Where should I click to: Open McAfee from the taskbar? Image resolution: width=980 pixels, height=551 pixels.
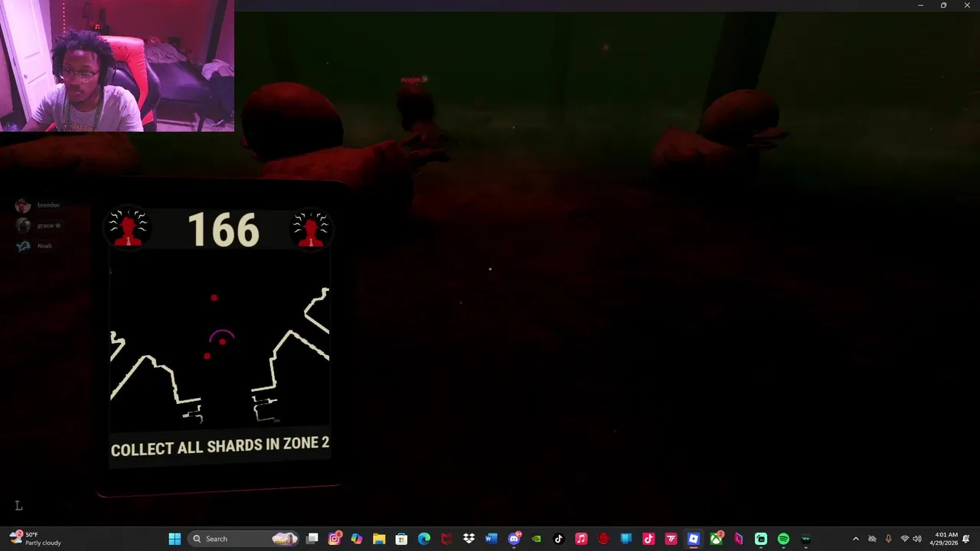coord(446,539)
